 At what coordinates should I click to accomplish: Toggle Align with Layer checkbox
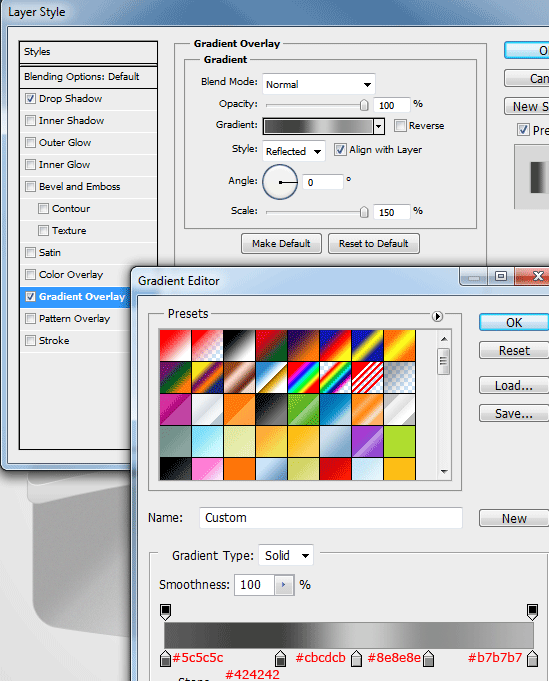340,150
